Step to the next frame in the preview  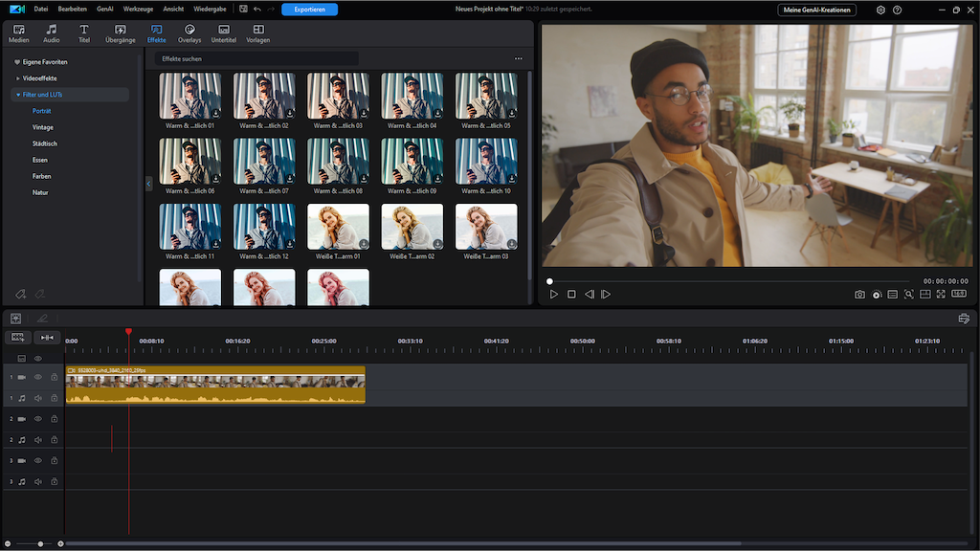coord(606,295)
